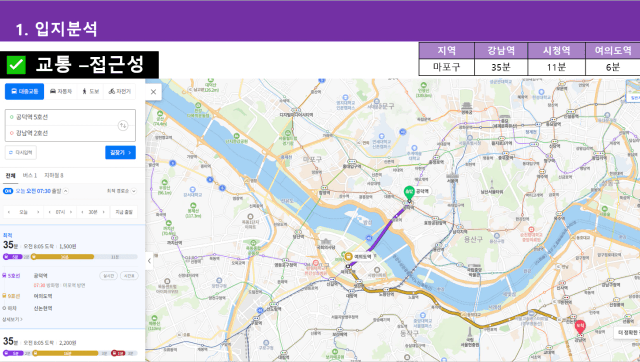Click the 용산구 district label on map
The height and width of the screenshot is (362, 640).
[473, 240]
